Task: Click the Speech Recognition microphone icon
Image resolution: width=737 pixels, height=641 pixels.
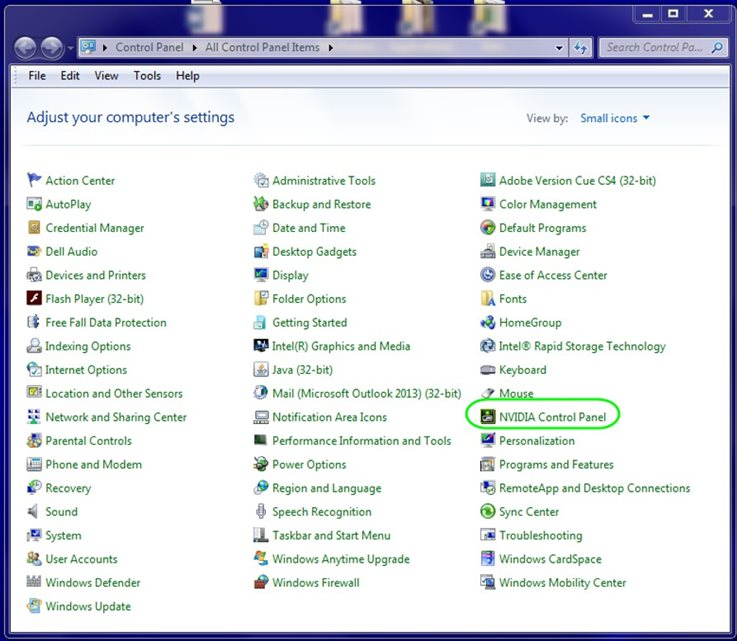Action: 261,511
